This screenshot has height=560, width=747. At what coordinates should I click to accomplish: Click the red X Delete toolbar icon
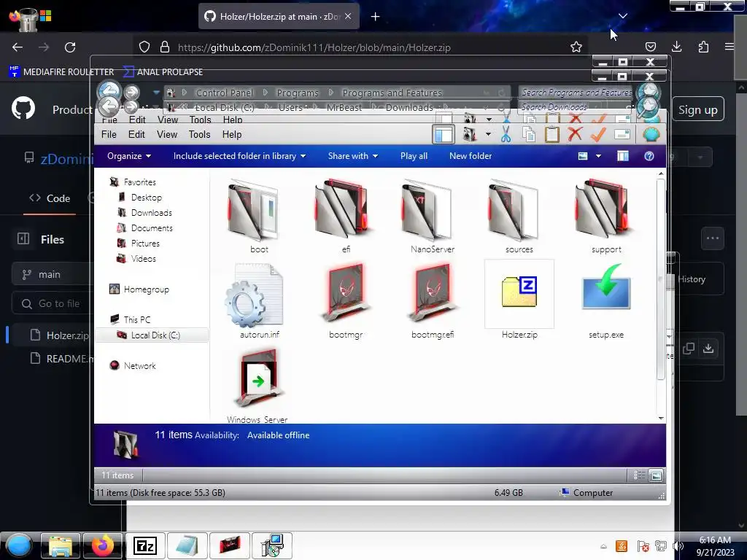(x=575, y=135)
